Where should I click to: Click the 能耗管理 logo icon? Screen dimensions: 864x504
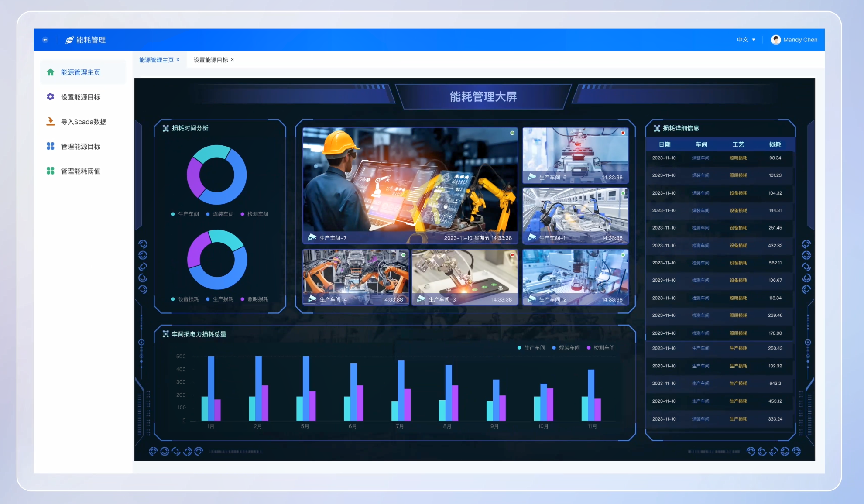(x=69, y=40)
